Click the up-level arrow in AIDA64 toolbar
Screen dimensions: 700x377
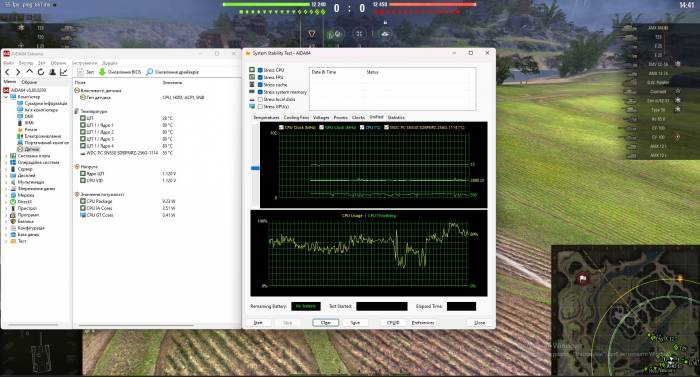tap(29, 71)
